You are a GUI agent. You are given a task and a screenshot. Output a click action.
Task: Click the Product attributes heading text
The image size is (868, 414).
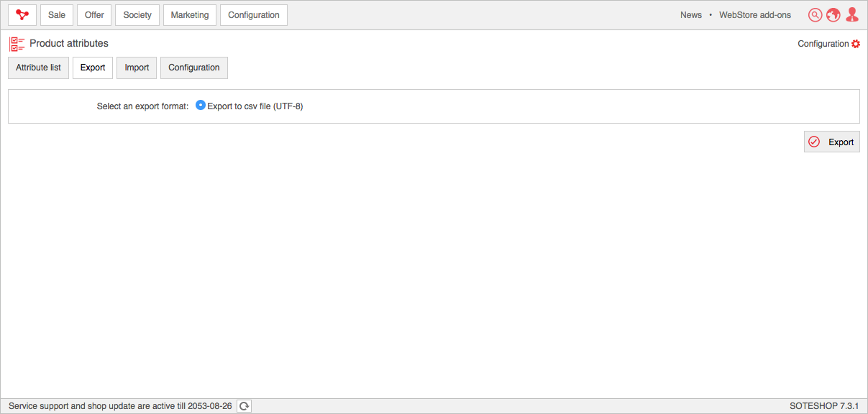tap(69, 44)
